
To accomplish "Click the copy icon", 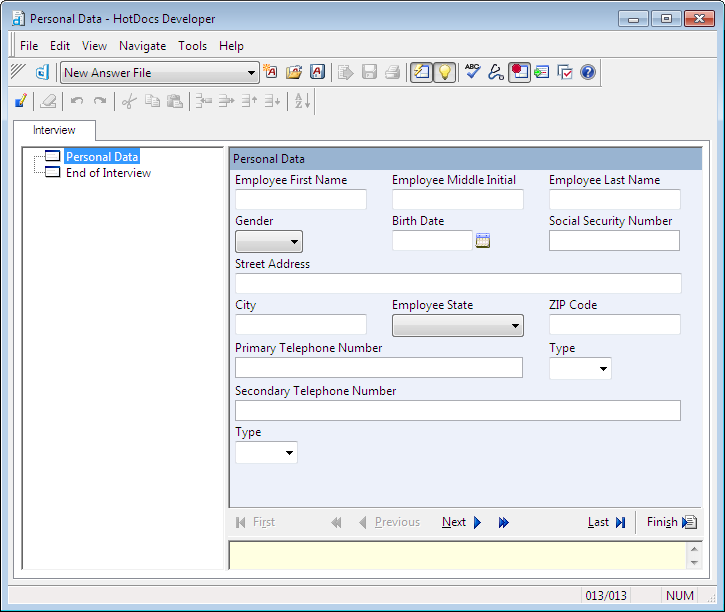I will click(152, 101).
